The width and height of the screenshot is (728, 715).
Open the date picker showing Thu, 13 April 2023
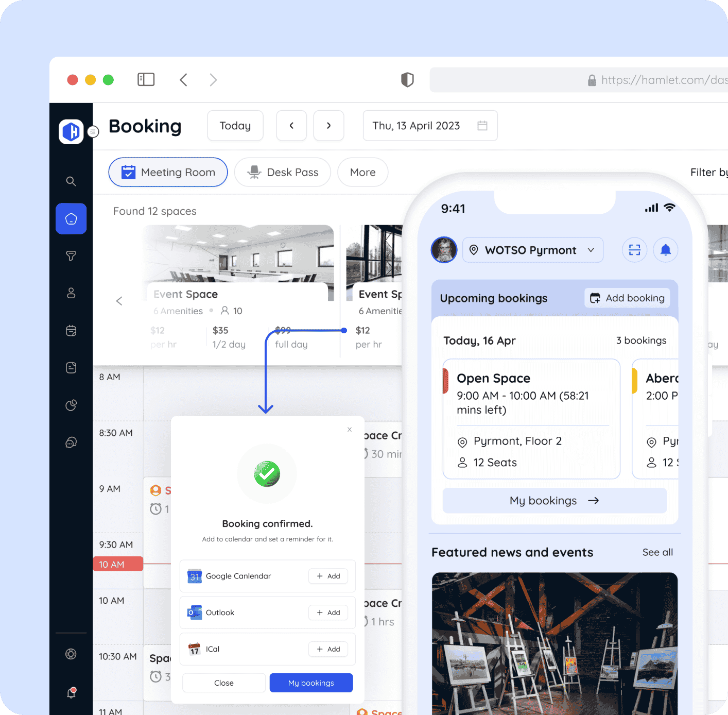click(430, 126)
